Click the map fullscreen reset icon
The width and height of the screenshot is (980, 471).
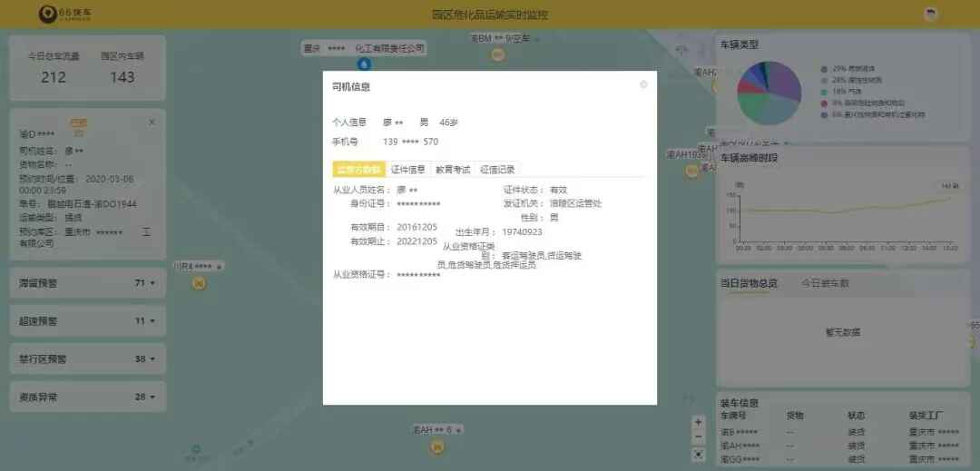coord(698,454)
